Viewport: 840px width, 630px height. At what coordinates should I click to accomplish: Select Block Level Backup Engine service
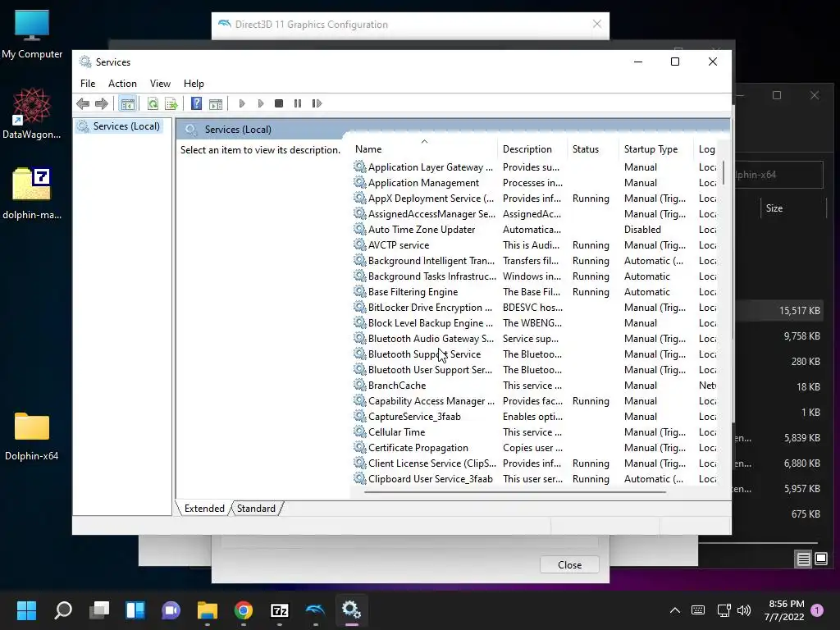(534, 323)
